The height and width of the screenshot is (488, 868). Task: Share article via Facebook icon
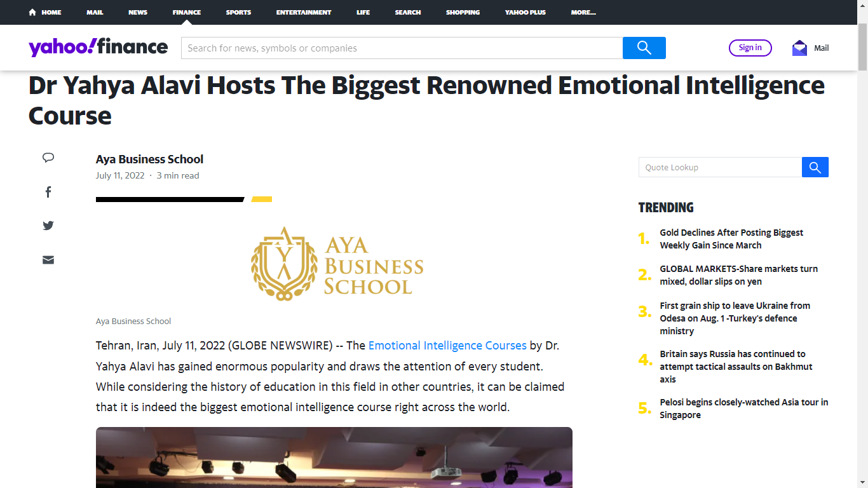[48, 192]
